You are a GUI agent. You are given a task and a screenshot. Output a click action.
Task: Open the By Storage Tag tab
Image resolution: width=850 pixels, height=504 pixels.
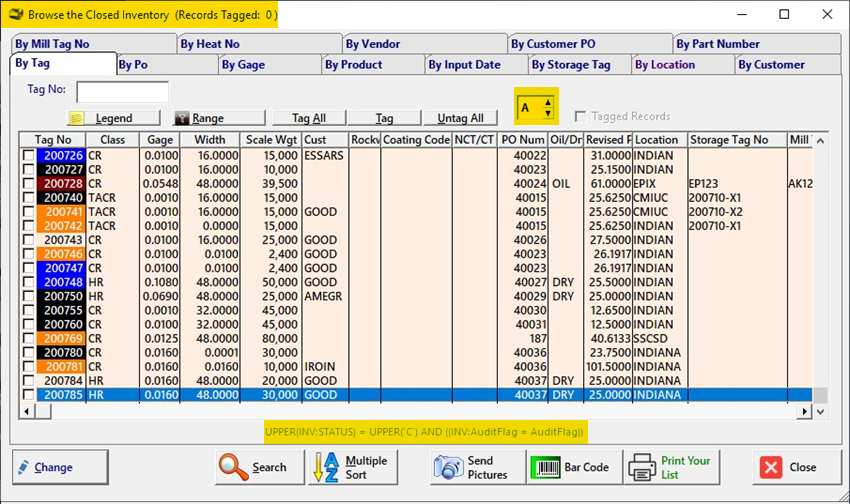click(x=570, y=65)
